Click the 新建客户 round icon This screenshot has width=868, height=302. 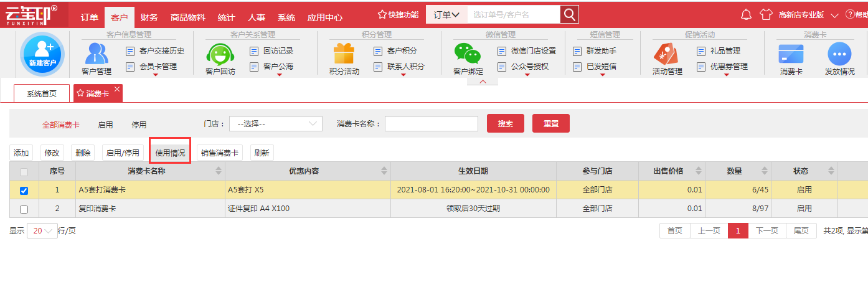[42, 54]
